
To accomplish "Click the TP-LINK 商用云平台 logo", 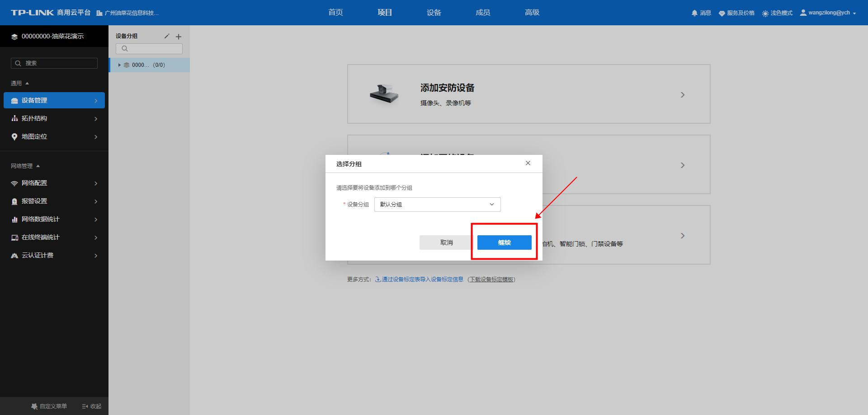I will [51, 13].
